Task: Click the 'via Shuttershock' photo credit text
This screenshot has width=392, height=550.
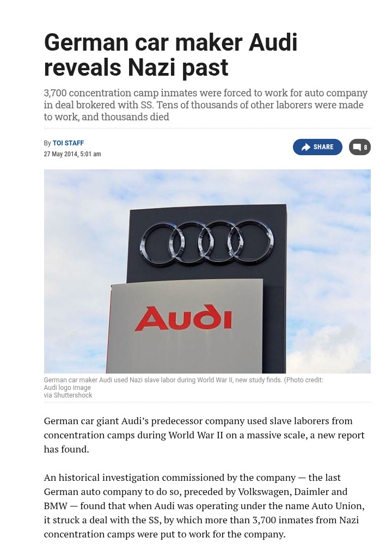Action: [x=68, y=395]
